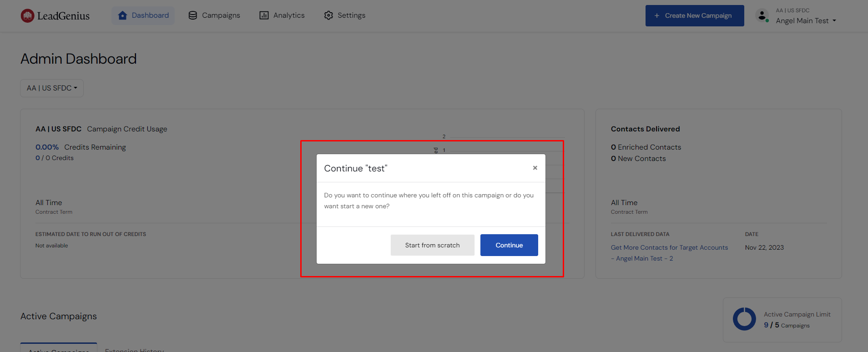This screenshot has width=868, height=352.
Task: Select the Dashboard navigation tab
Action: [150, 15]
